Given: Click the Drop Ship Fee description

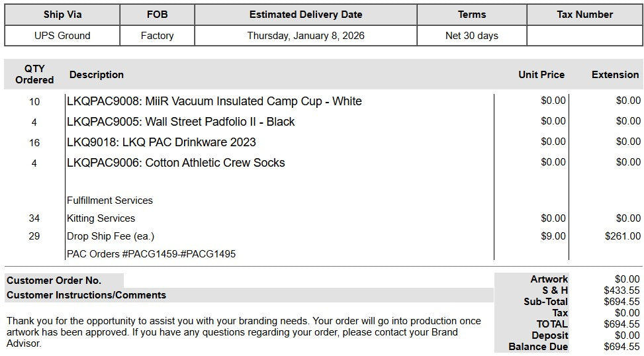Looking at the screenshot, I should [111, 236].
